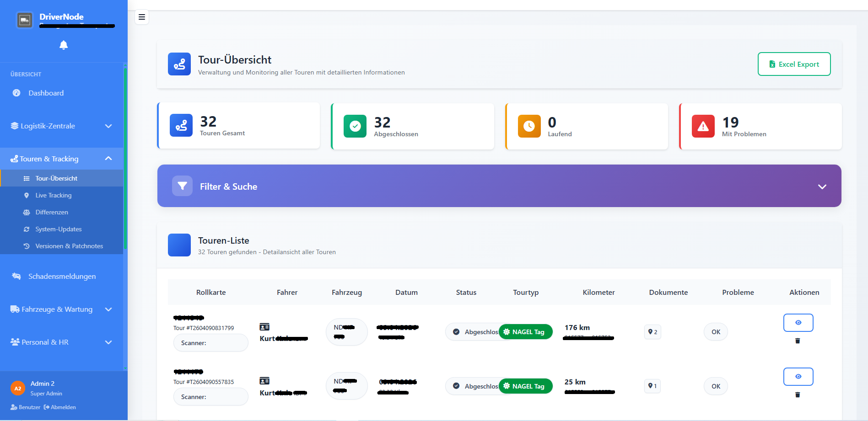Click the location documents badge showing 1
The image size is (868, 421).
pos(652,386)
